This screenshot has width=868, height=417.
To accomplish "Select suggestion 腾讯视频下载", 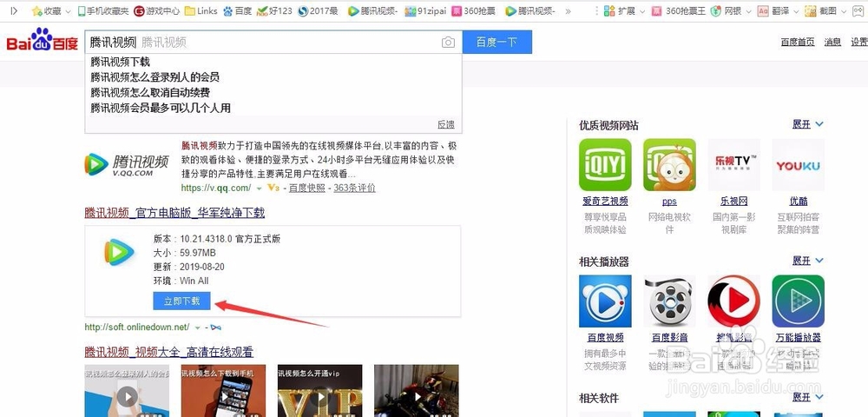I will (x=120, y=62).
